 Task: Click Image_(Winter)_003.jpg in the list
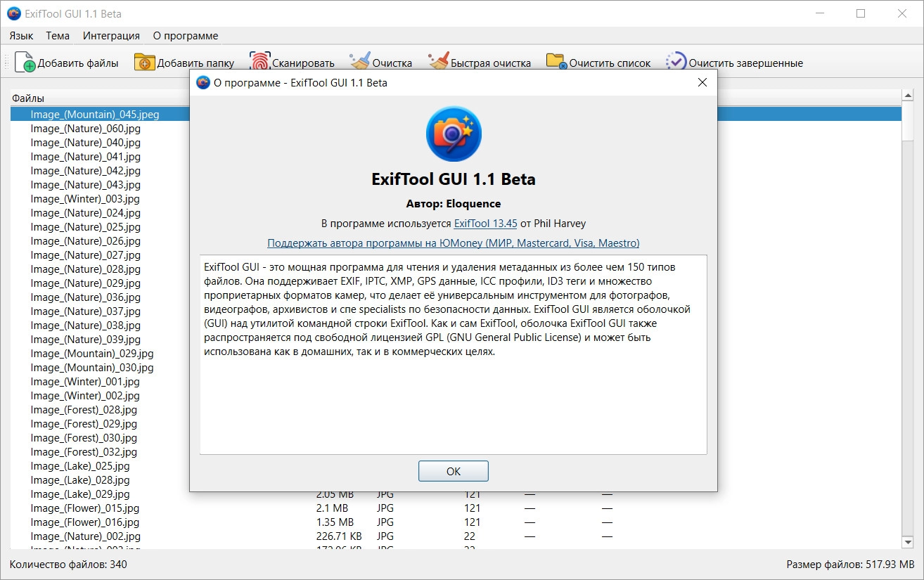tap(86, 199)
